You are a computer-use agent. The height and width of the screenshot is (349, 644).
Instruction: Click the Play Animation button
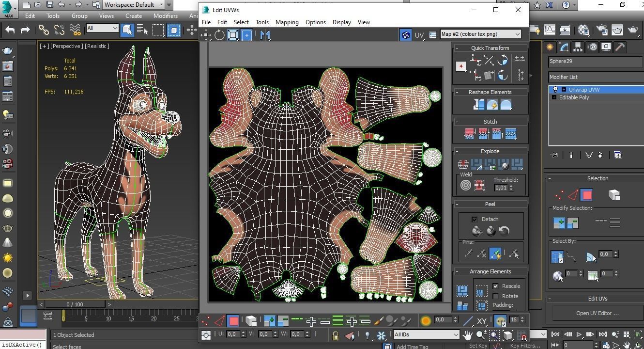coord(579,334)
